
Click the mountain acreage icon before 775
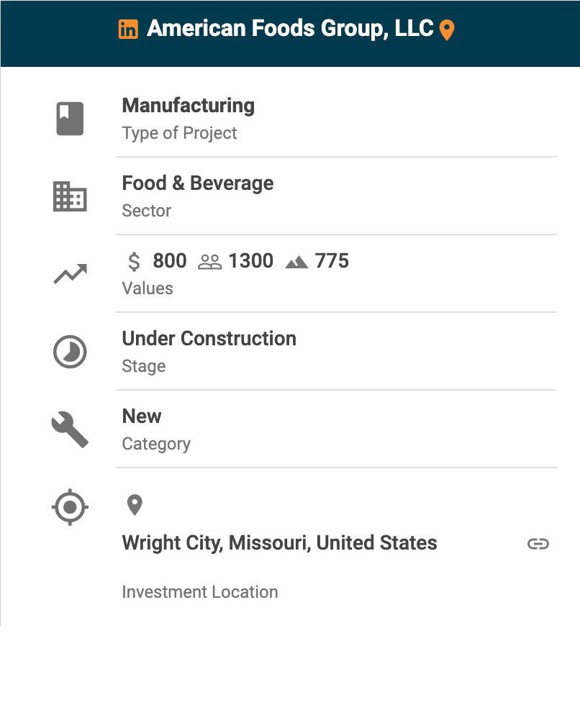pos(296,262)
